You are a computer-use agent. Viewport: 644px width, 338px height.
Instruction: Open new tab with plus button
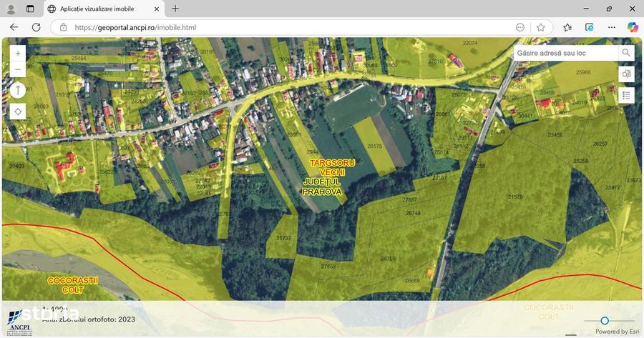(175, 9)
